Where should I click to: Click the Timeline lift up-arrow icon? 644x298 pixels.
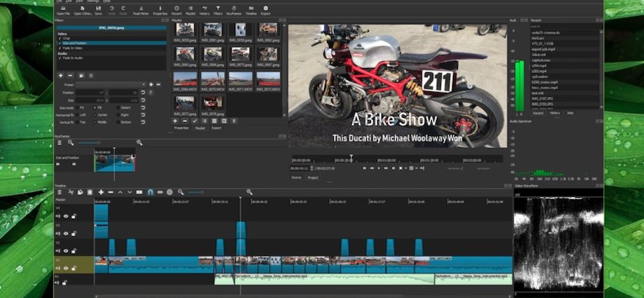coord(120,192)
